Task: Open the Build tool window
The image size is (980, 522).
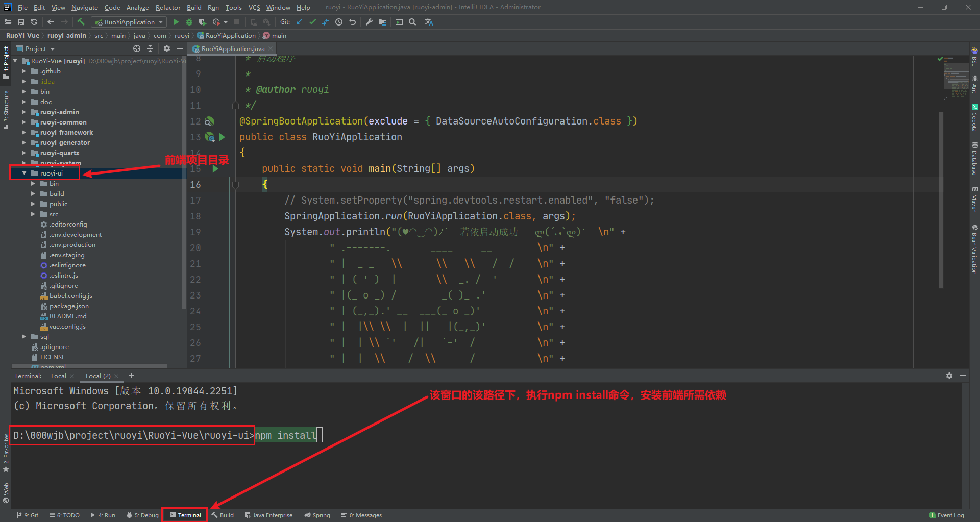Action: (x=223, y=515)
